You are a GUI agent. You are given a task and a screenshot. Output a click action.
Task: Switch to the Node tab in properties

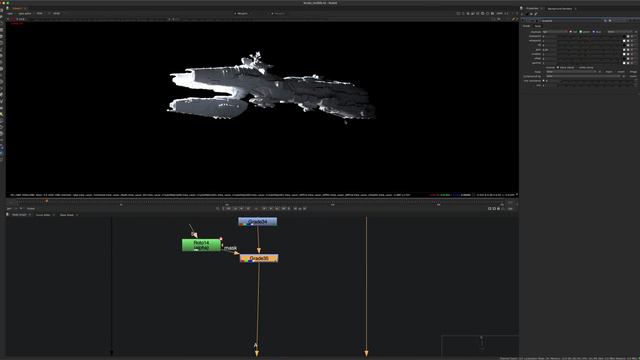click(538, 26)
